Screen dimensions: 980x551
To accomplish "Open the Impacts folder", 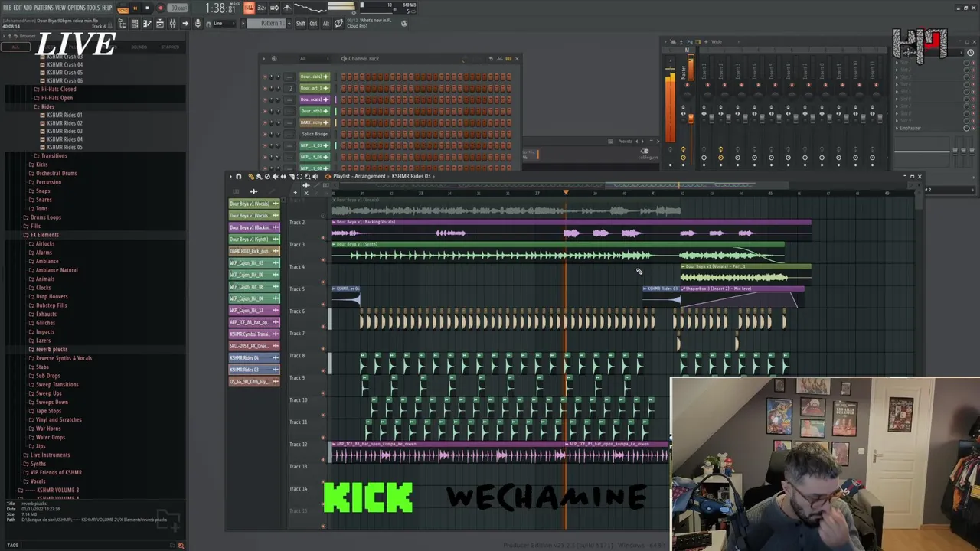I will click(x=44, y=331).
